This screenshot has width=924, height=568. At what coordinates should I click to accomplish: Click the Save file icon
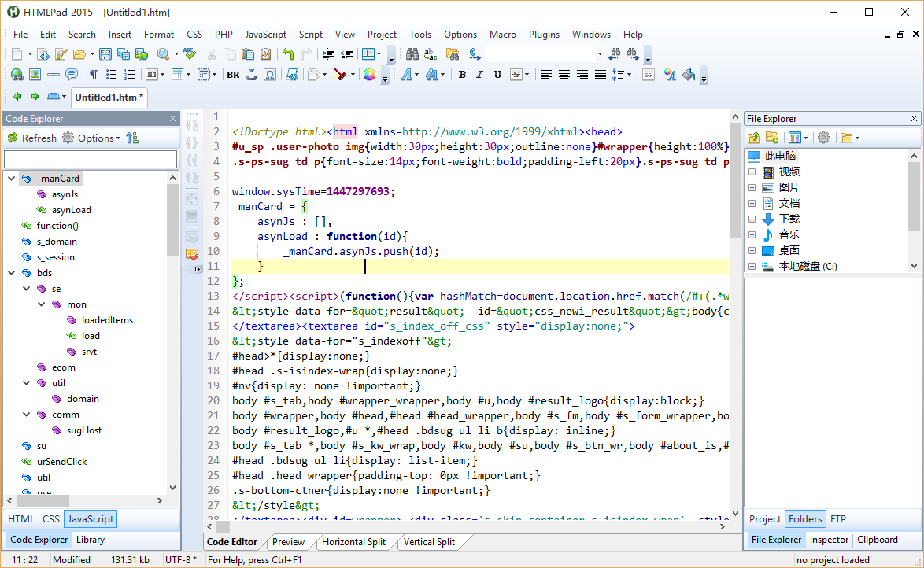(106, 54)
